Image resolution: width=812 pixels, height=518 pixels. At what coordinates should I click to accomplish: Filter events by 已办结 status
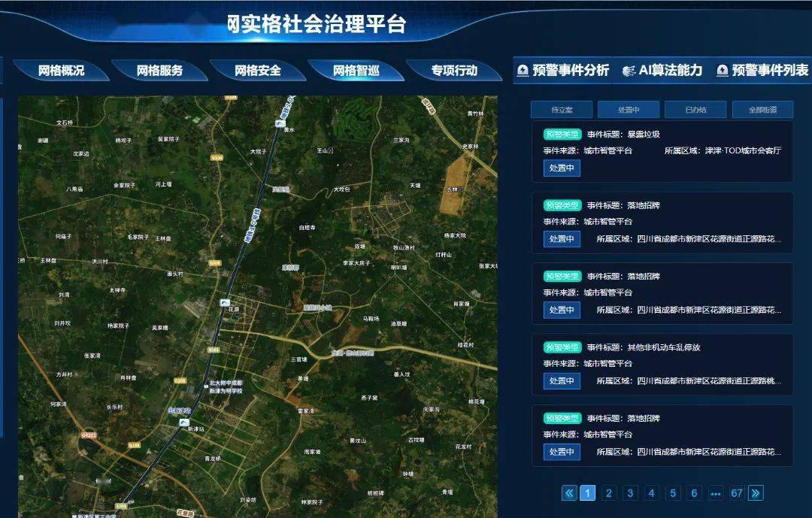[x=695, y=110]
